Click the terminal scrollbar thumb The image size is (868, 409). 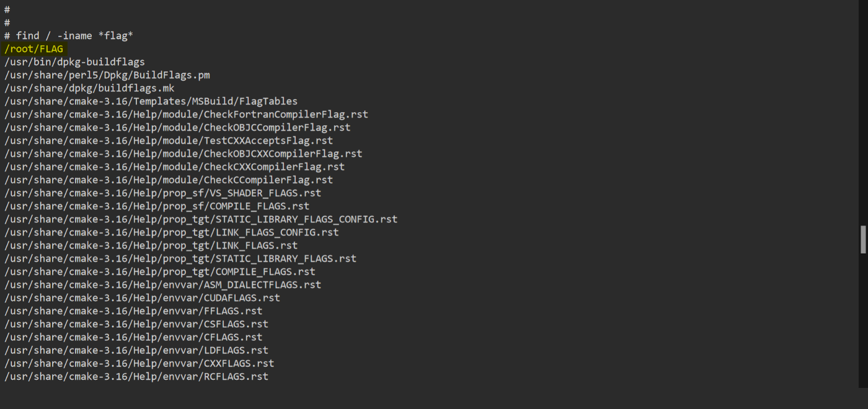(863, 240)
